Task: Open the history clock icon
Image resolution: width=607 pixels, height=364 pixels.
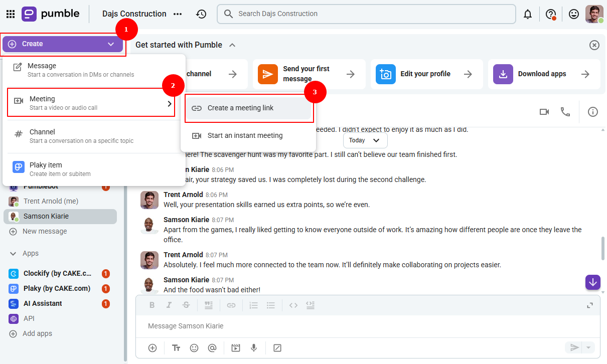Action: click(201, 14)
